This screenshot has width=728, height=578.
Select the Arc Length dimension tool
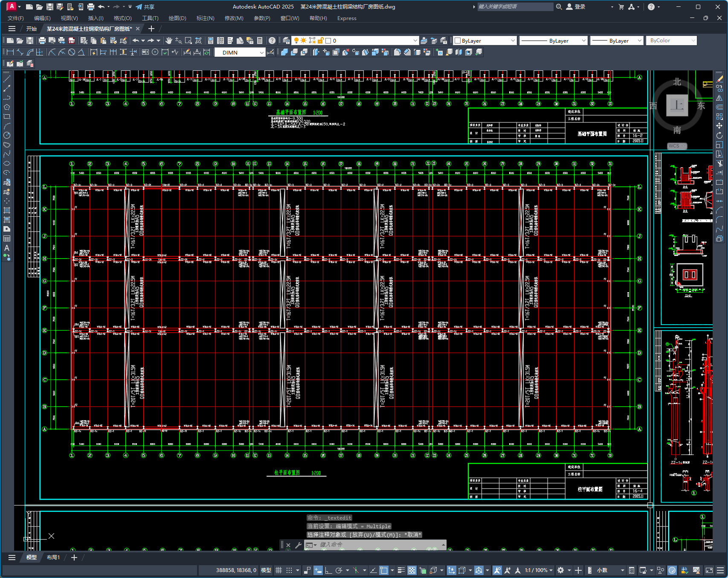coord(30,52)
